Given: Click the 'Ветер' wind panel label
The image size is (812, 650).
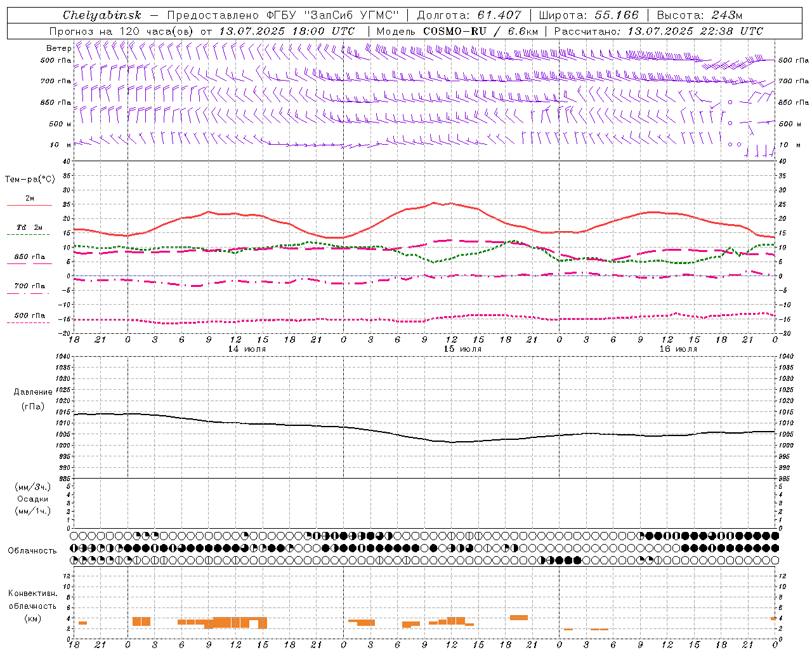Looking at the screenshot, I should (x=59, y=48).
